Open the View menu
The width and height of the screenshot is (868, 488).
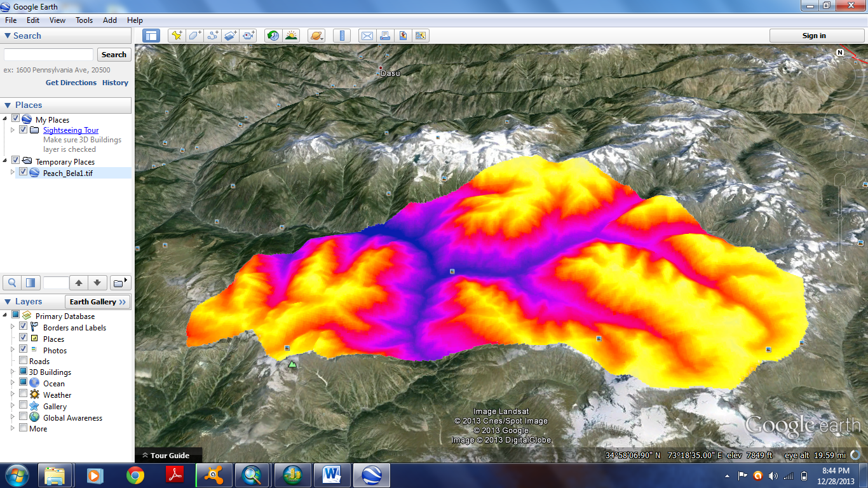58,20
